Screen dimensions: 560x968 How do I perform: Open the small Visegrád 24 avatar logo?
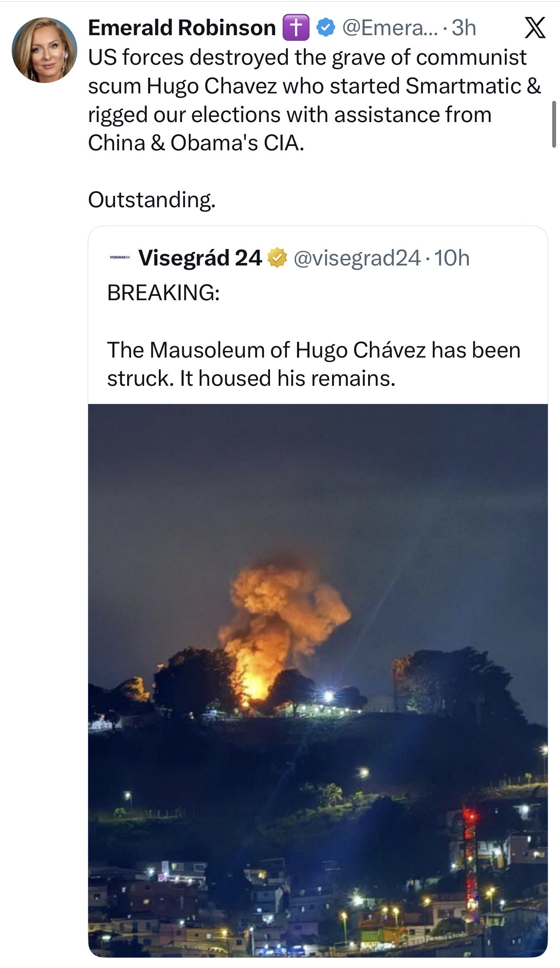[119, 258]
